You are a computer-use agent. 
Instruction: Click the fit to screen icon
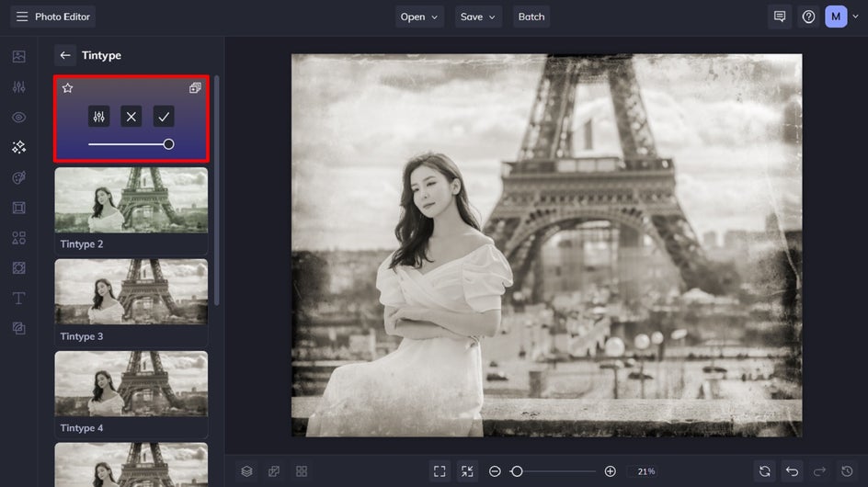click(440, 471)
